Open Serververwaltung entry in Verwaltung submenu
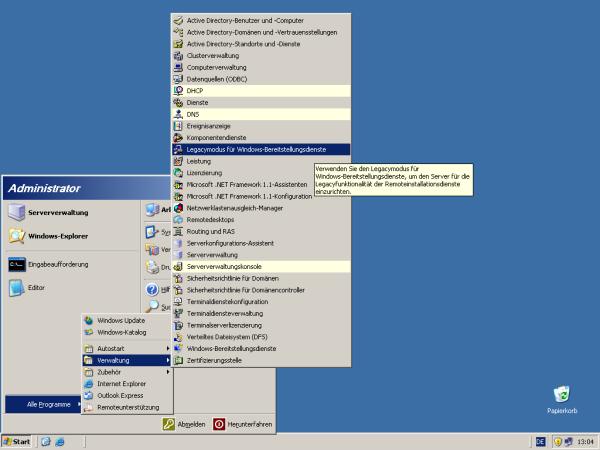 [261, 255]
